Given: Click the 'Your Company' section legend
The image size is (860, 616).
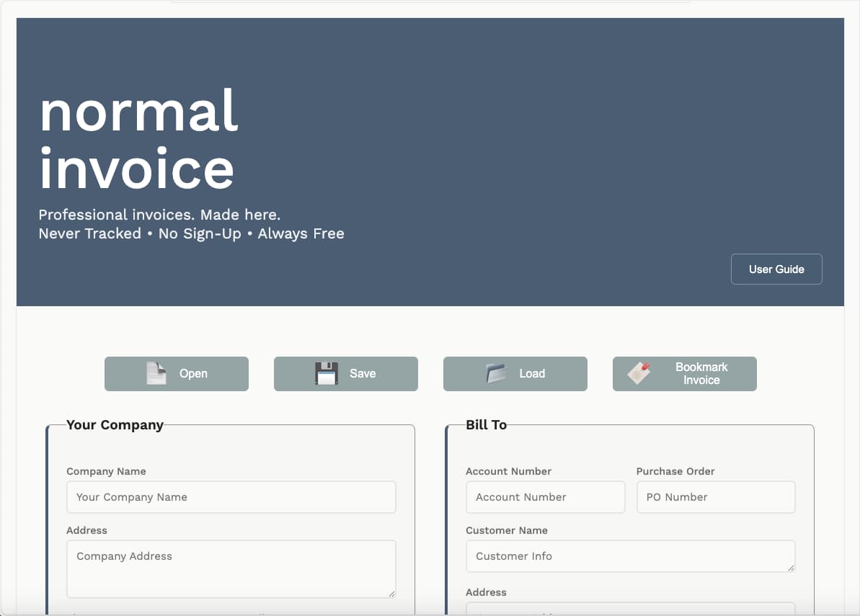Looking at the screenshot, I should pyautogui.click(x=115, y=425).
